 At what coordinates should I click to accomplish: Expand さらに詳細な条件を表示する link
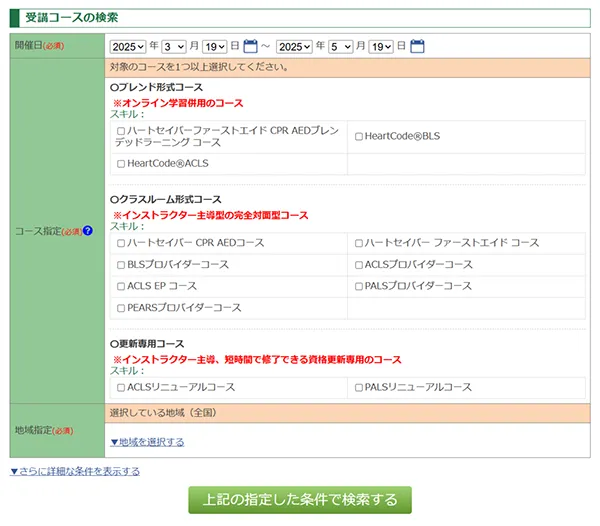75,471
